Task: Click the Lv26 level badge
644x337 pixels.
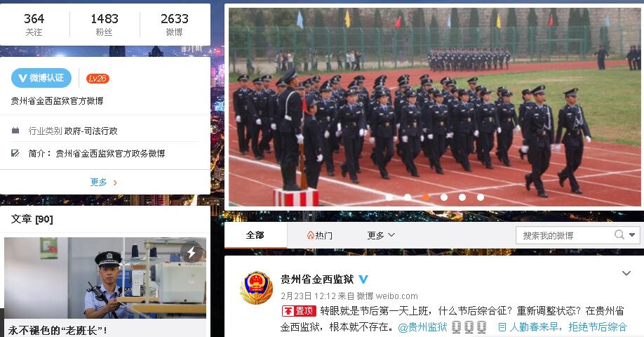Action: (x=98, y=78)
